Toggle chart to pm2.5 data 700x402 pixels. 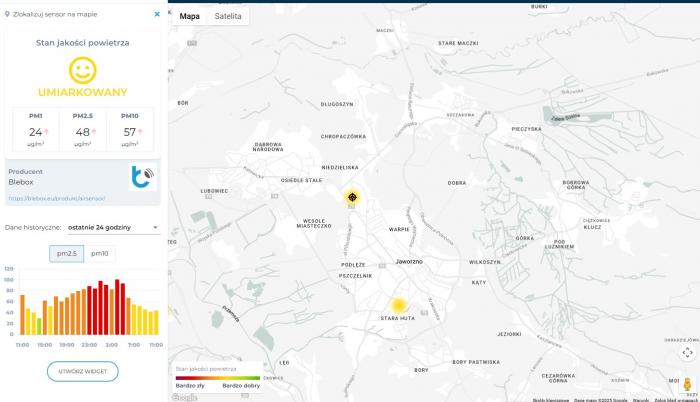(67, 254)
